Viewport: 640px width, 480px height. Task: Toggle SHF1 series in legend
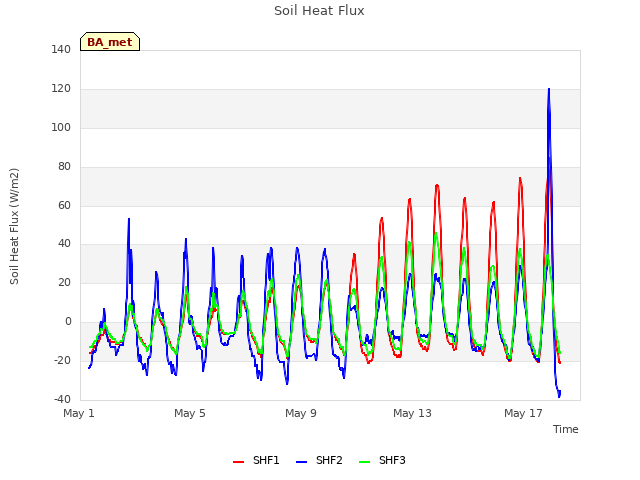[x=256, y=460]
